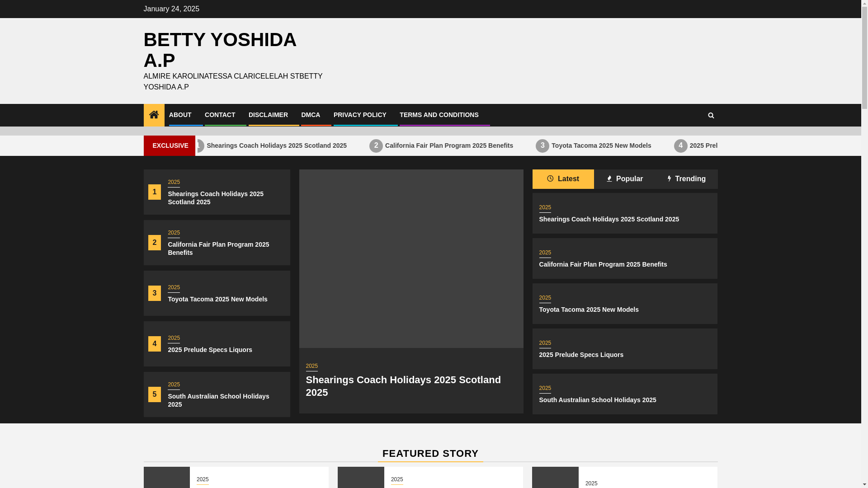Viewport: 868px width, 488px height.
Task: Click 2025 category tag above main headline
Action: [312, 366]
